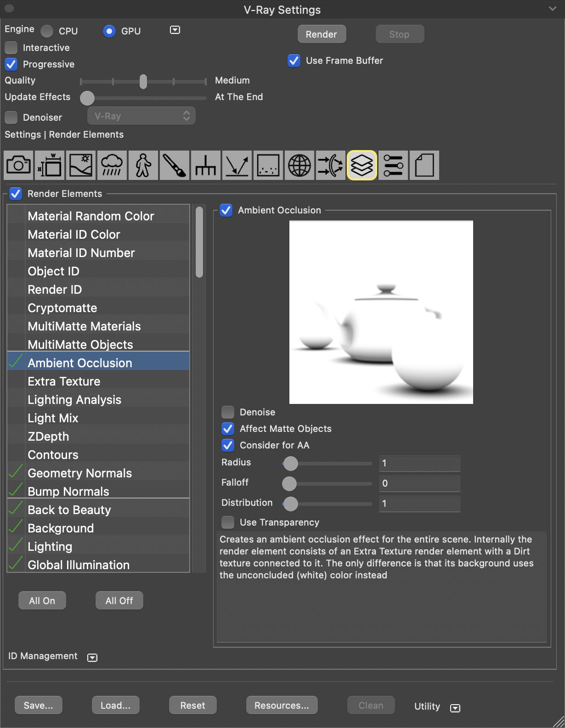Select Cryptomatte in render elements list
This screenshot has height=728, width=565.
(62, 308)
